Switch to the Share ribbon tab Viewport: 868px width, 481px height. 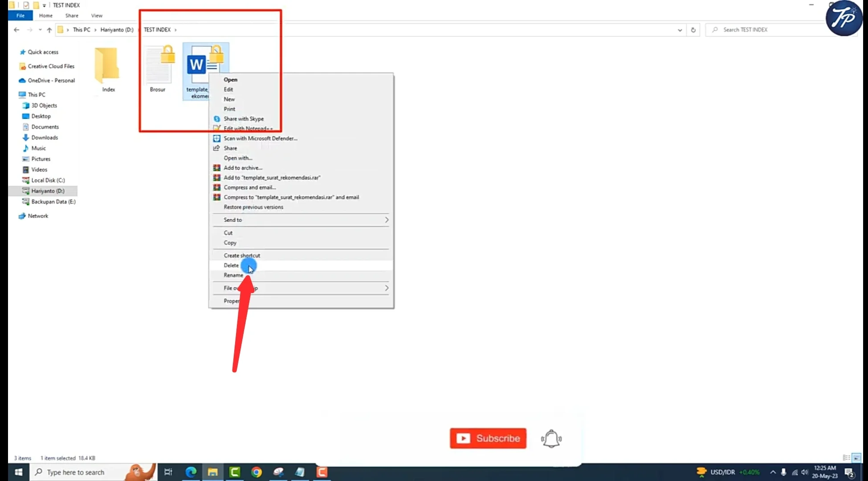[72, 16]
